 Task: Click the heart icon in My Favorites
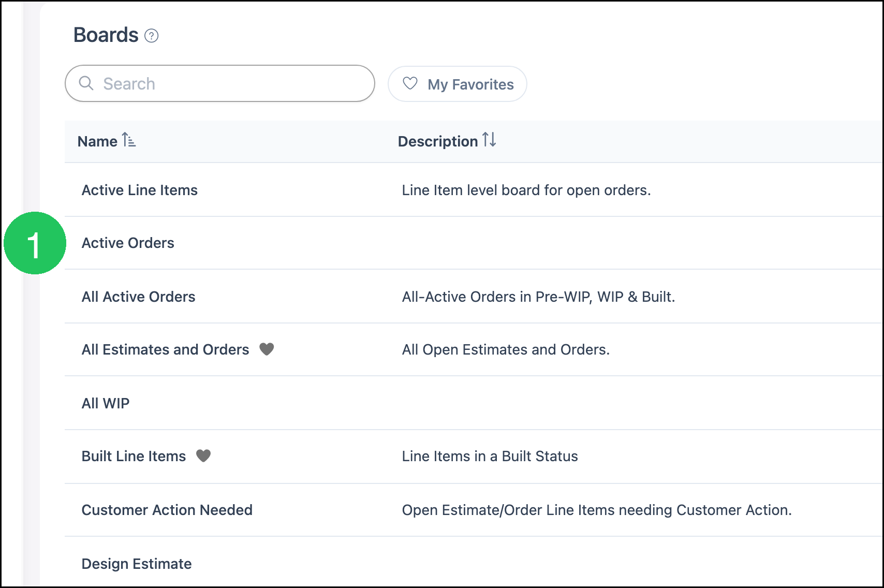[410, 83]
